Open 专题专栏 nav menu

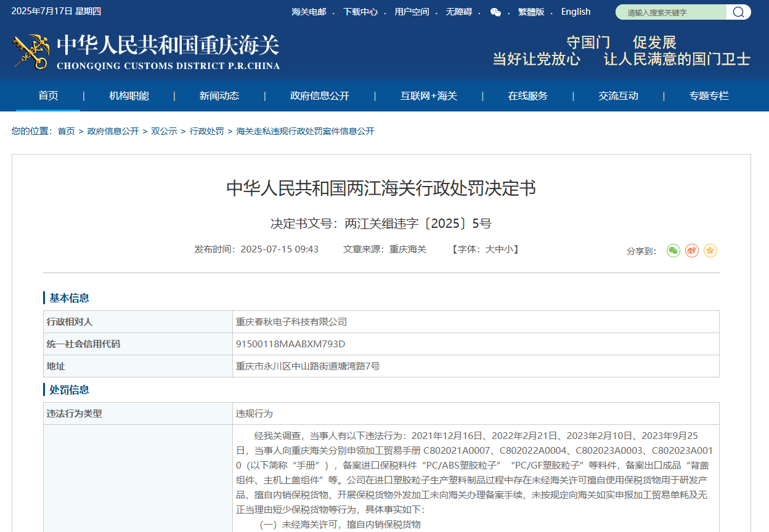tap(709, 96)
